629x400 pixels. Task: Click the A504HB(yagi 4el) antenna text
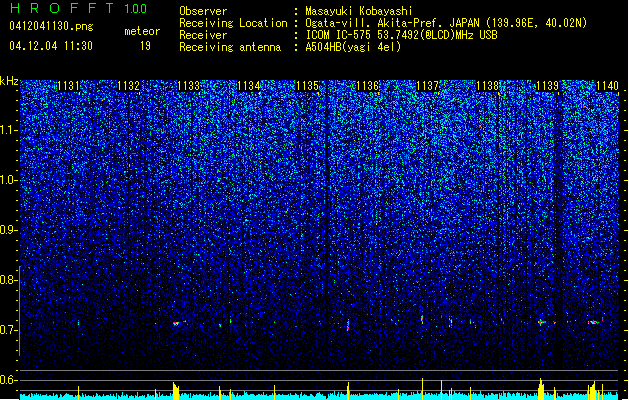coord(353,47)
